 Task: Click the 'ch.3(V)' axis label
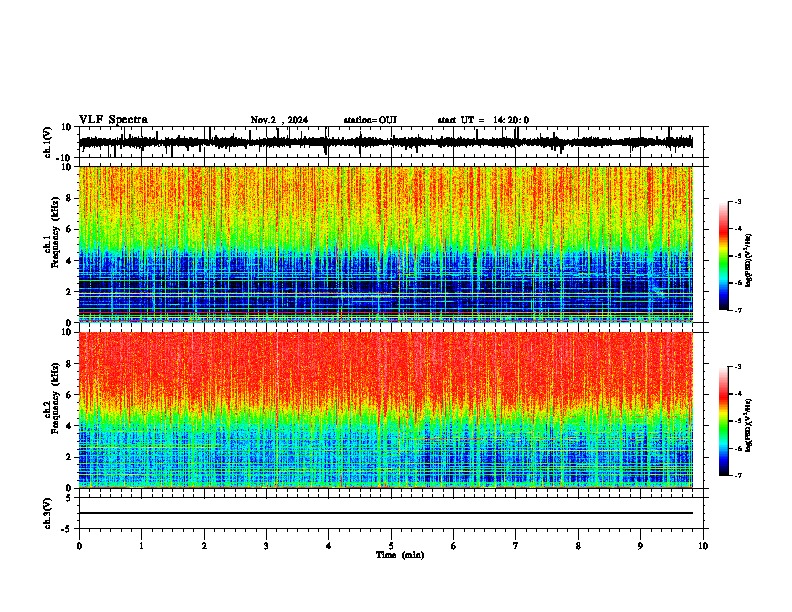[x=48, y=513]
